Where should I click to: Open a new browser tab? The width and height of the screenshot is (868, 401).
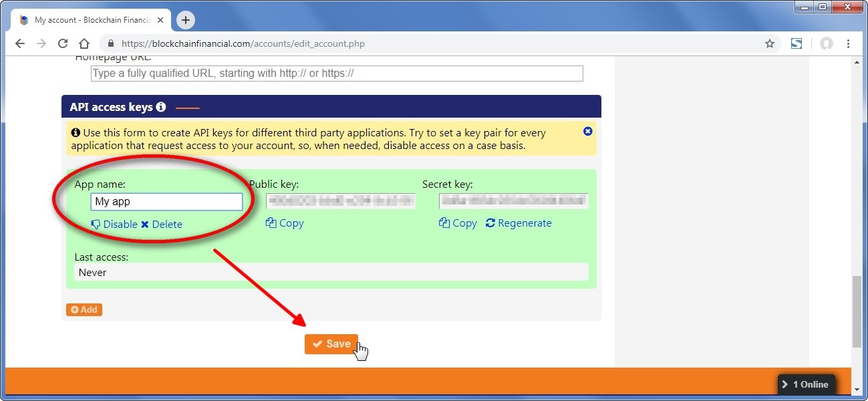pos(185,20)
